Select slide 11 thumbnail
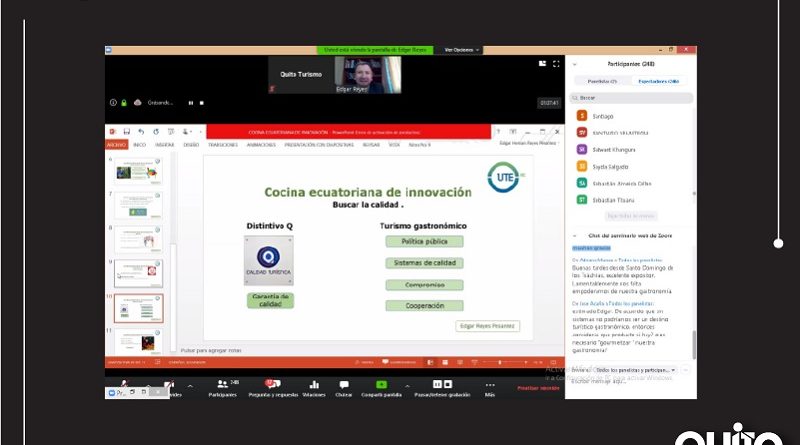Viewport: 800px width, 445px height. pos(138,342)
